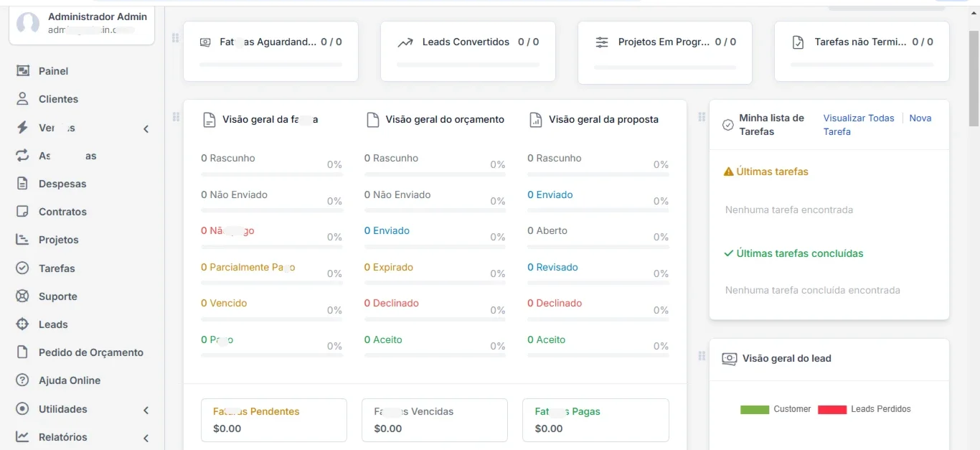Screen dimensions: 980x450
Task: Grab the Minha lista de Tarefas drag handle
Action: coord(702,117)
